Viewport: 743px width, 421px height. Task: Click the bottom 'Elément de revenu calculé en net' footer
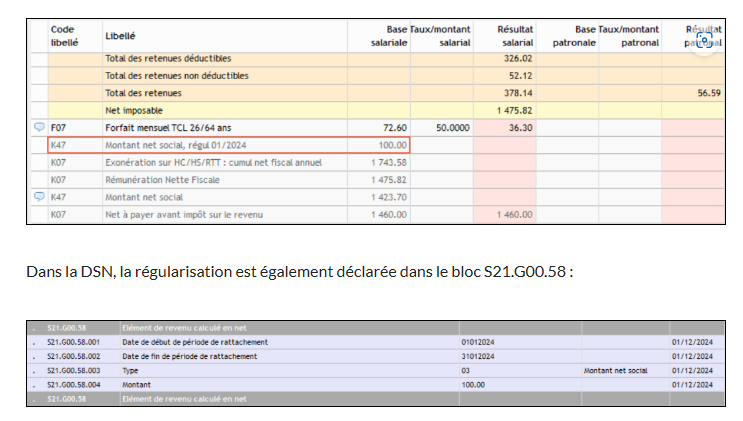tap(184, 399)
